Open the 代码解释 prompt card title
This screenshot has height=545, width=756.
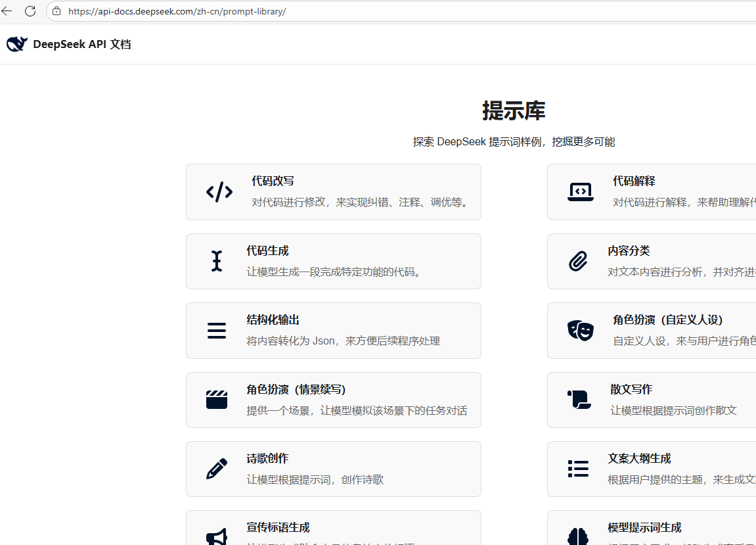pyautogui.click(x=634, y=181)
